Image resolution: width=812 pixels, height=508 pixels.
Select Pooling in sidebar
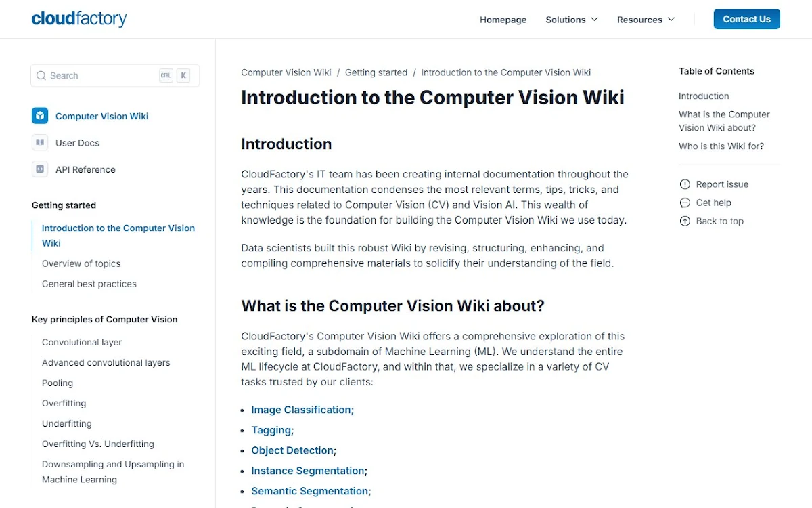pos(58,383)
